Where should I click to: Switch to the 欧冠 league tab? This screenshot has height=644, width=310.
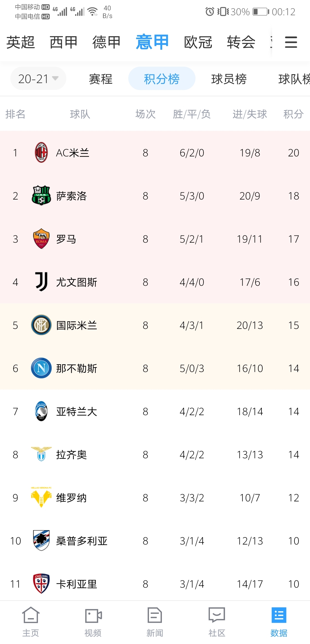click(x=198, y=42)
